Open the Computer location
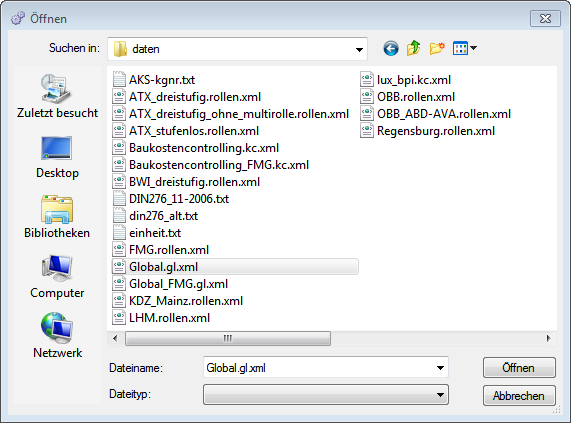The width and height of the screenshot is (571, 423). tap(57, 277)
